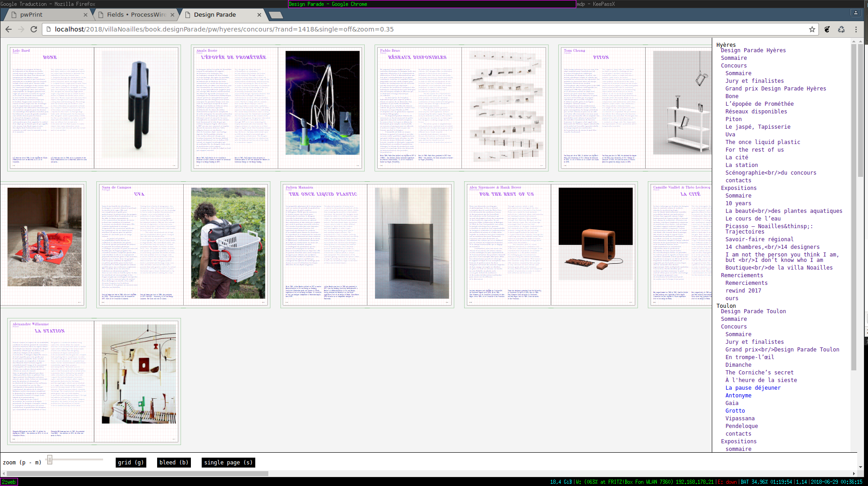
Task: Click the zoom slider handle
Action: pyautogui.click(x=50, y=459)
